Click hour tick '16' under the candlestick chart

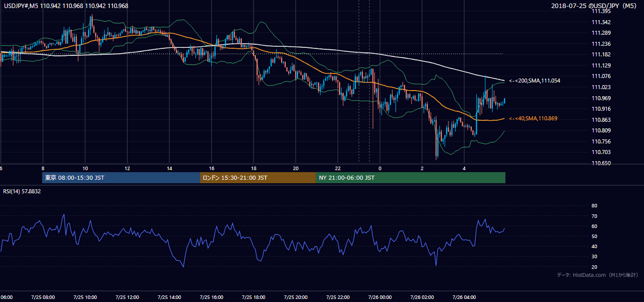(x=212, y=168)
